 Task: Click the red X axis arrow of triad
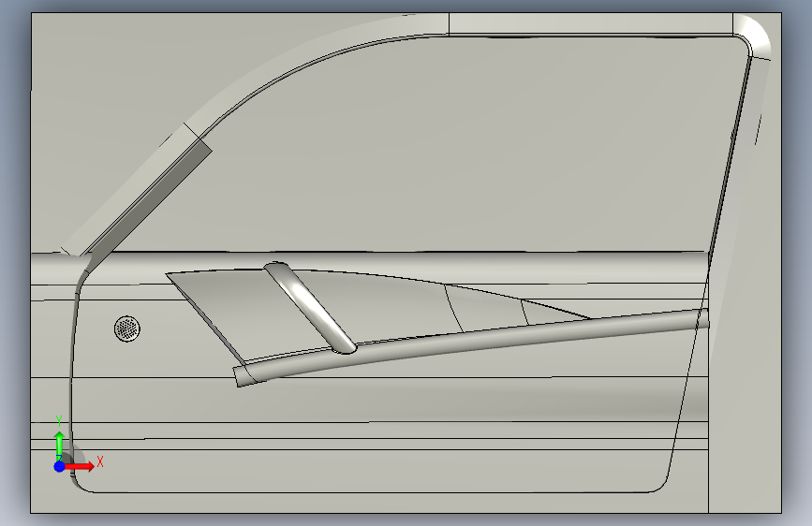click(x=81, y=466)
